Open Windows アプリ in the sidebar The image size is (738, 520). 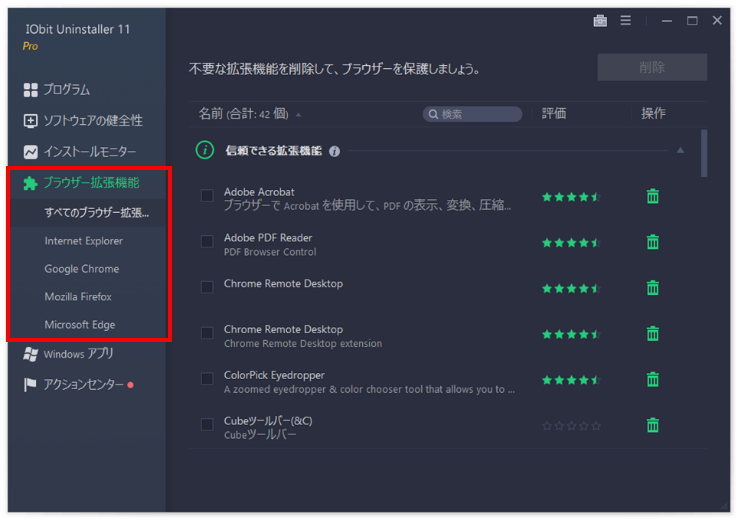[x=79, y=354]
